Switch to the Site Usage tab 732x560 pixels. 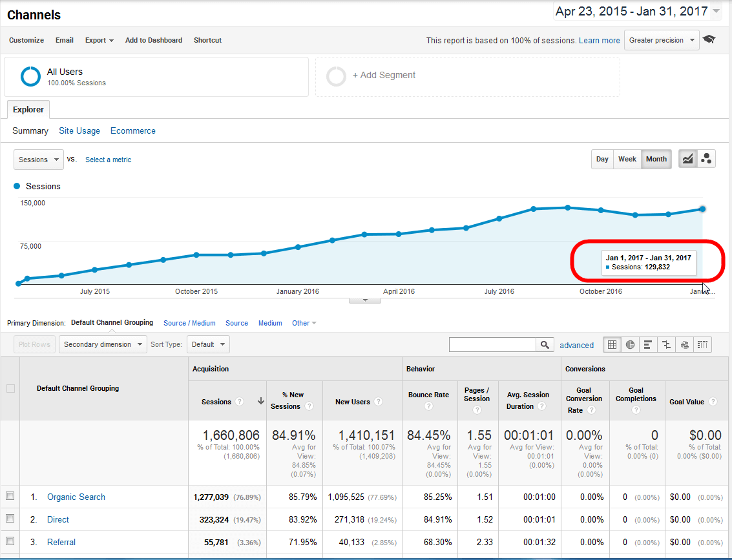[79, 130]
